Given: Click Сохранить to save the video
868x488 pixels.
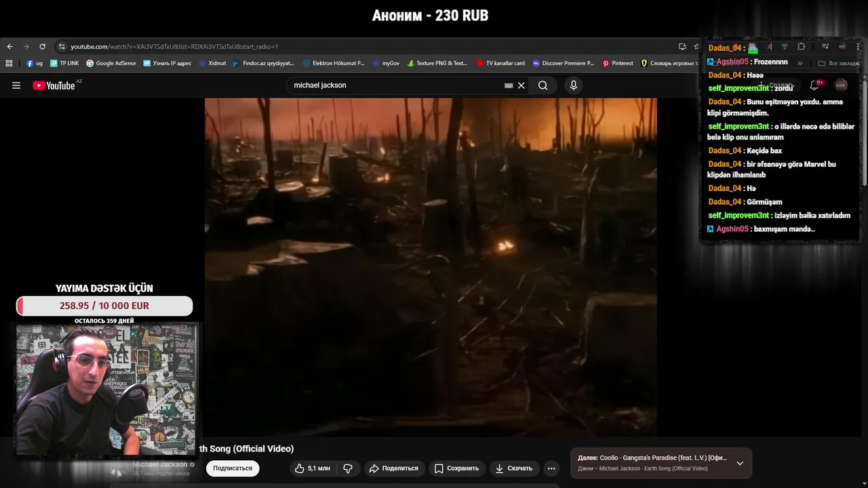Looking at the screenshot, I should (x=456, y=468).
